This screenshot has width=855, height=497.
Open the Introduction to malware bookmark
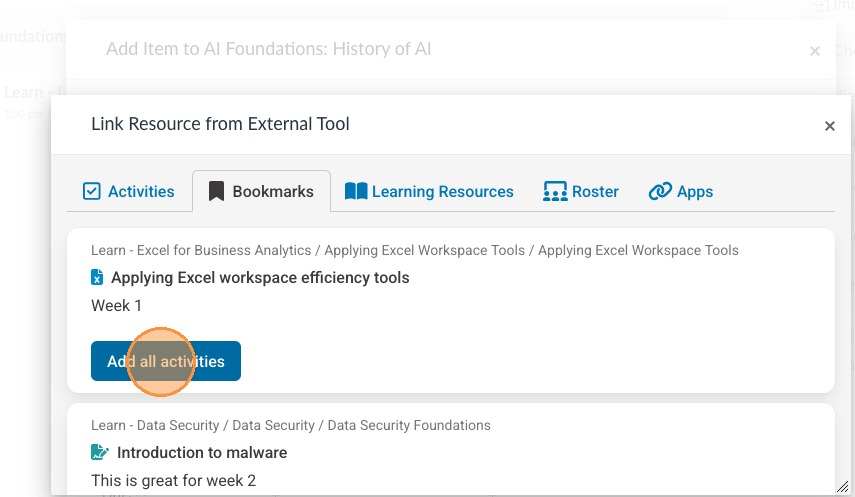(202, 452)
